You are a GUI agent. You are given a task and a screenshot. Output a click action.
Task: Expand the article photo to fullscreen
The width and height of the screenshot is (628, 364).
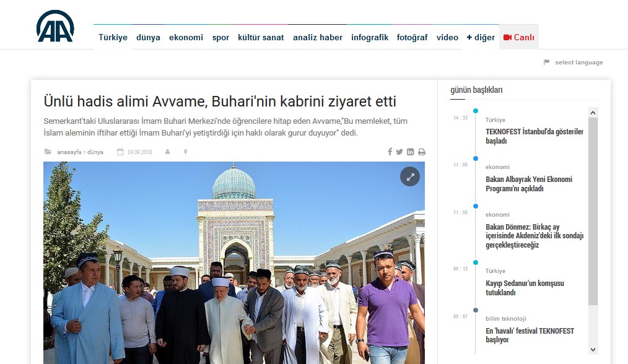point(409,176)
